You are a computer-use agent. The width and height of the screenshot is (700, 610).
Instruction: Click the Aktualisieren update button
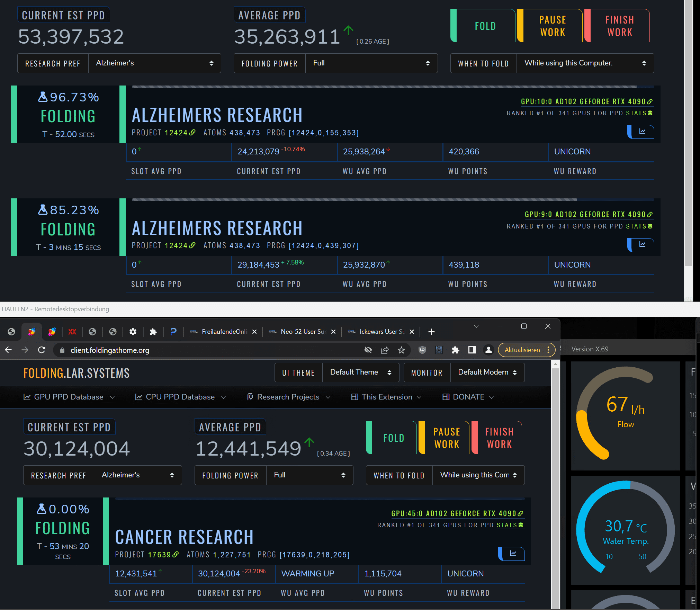point(522,350)
